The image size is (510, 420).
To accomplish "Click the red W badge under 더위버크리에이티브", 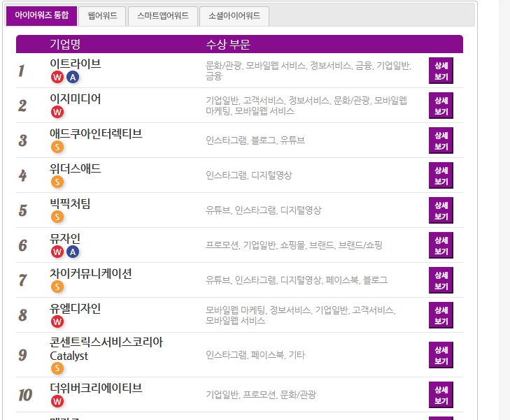I will coord(57,402).
